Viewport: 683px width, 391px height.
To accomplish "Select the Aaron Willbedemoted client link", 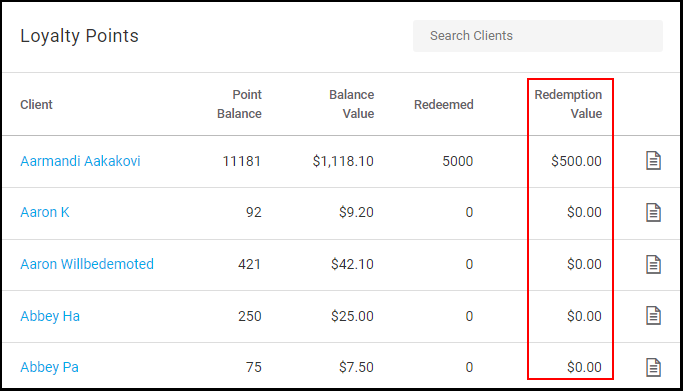I will 87,264.
